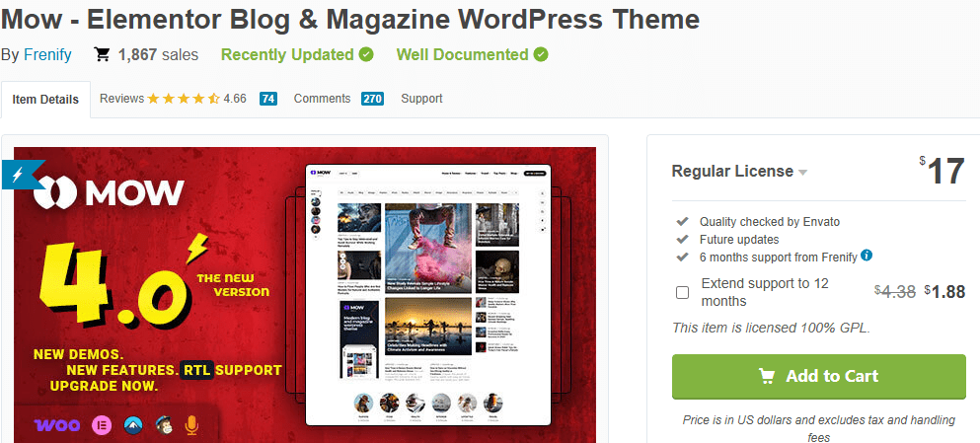Screen dimensions: 980x443
Task: Click the discounted $1.88 support price
Action: [944, 292]
